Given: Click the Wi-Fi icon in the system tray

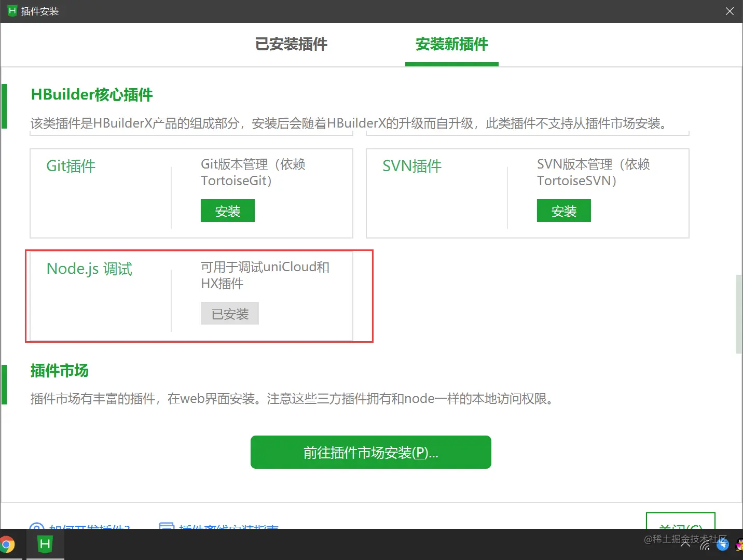Looking at the screenshot, I should tap(705, 544).
